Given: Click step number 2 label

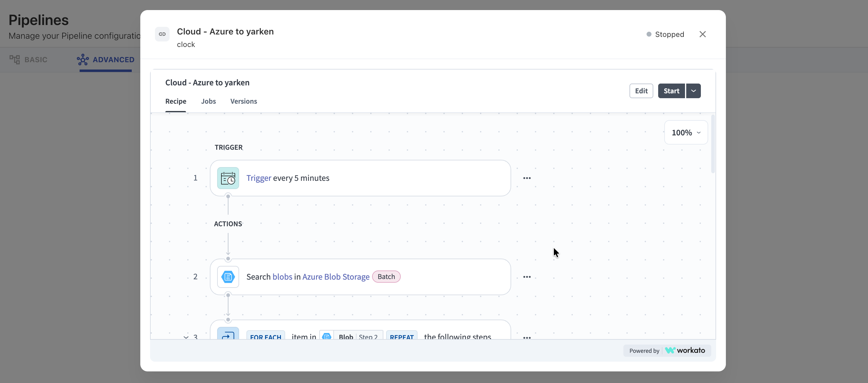Looking at the screenshot, I should pyautogui.click(x=195, y=277).
